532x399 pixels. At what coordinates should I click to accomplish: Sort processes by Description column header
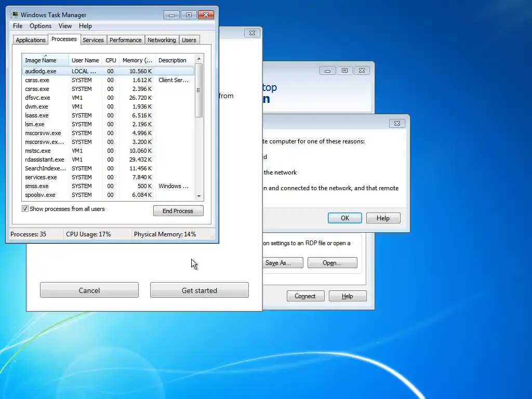(175, 60)
